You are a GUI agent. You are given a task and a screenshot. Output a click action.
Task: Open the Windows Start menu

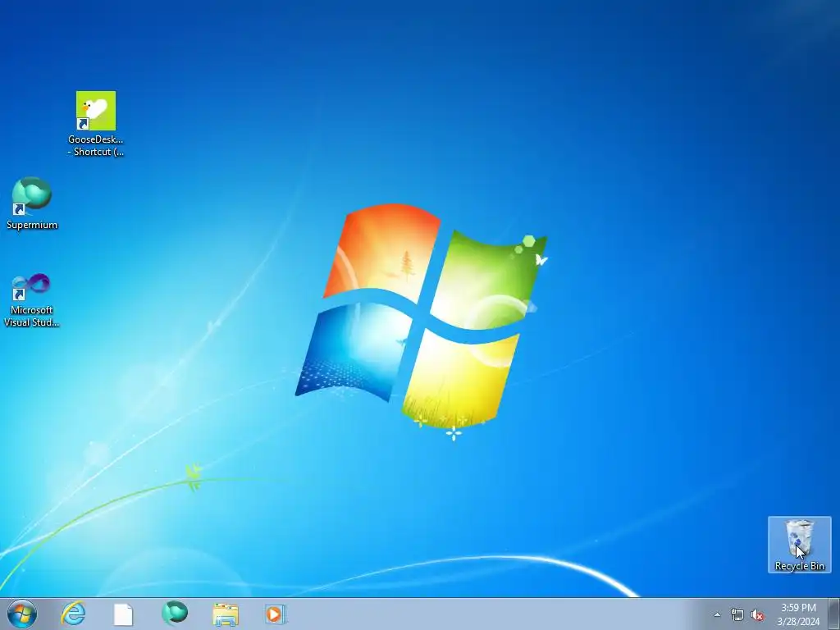click(x=22, y=614)
